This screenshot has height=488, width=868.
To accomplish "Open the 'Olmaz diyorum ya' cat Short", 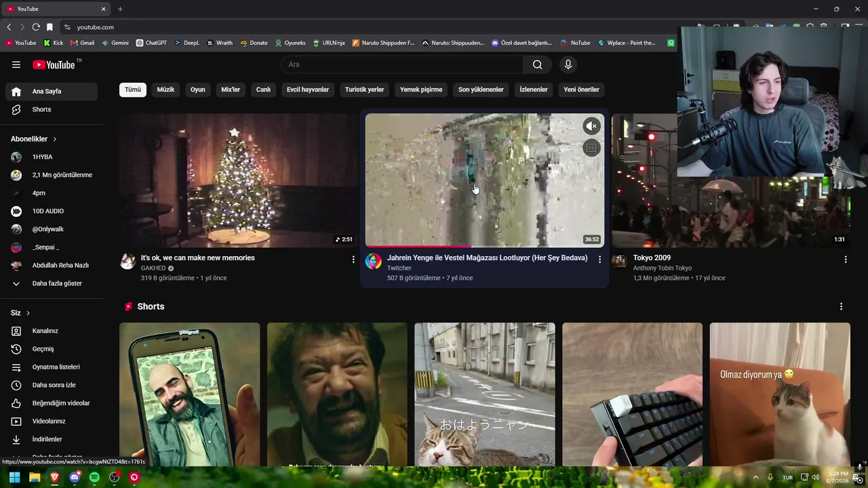I will 780,394.
